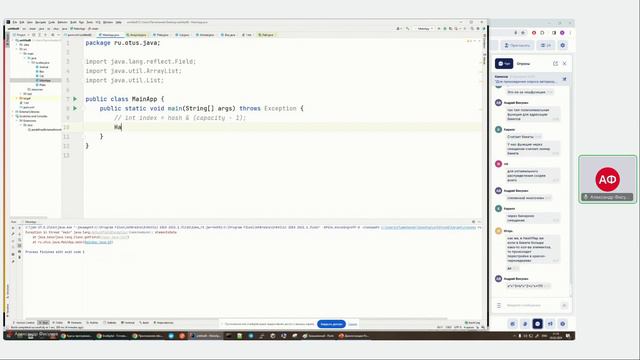Open the Project view dropdown
This screenshot has height=360, width=640.
click(21, 35)
